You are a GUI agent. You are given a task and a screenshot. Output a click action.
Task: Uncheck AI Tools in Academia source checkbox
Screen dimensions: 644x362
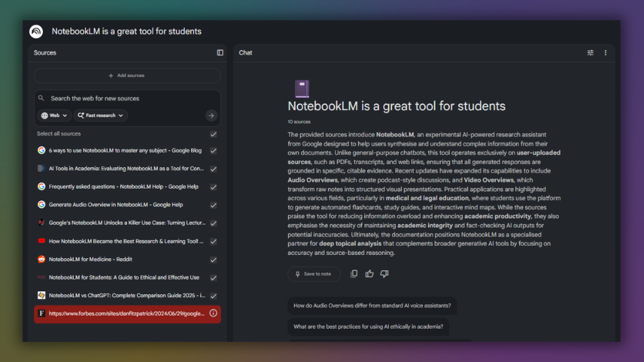pyautogui.click(x=213, y=169)
